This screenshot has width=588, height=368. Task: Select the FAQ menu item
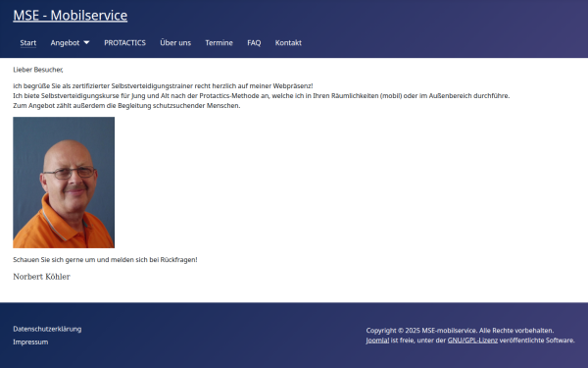pos(254,43)
